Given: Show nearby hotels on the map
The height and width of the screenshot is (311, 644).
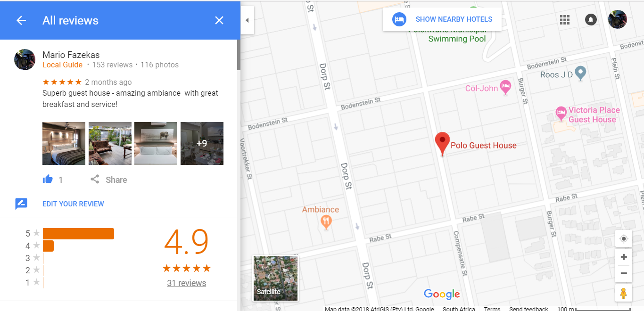Looking at the screenshot, I should (x=442, y=19).
